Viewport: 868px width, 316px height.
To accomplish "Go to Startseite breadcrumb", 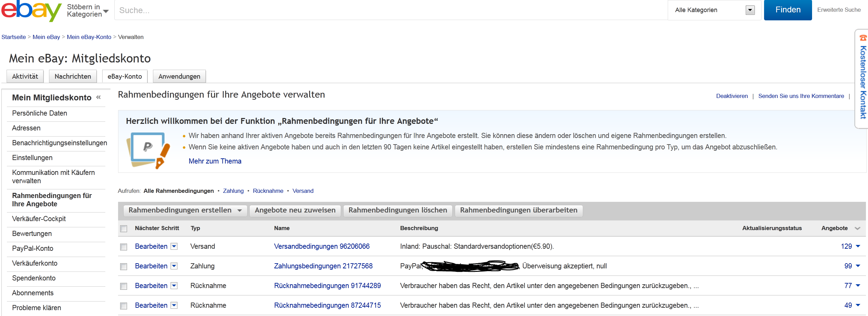I will coord(13,37).
